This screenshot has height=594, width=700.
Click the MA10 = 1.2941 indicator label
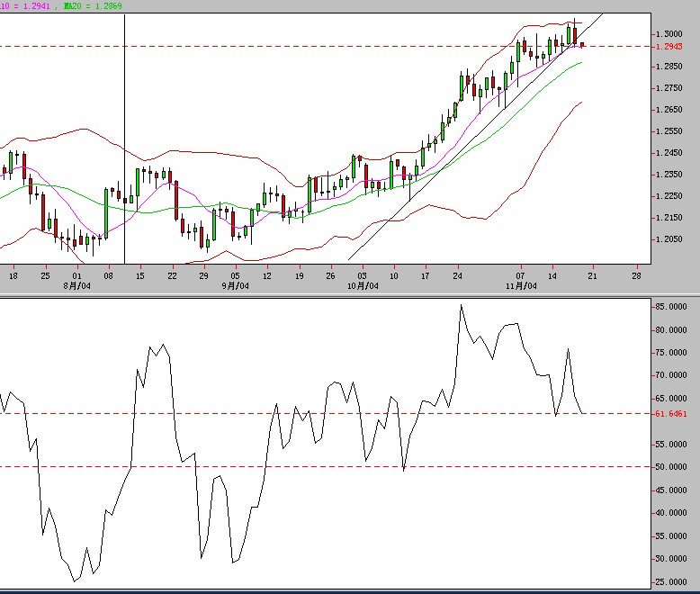point(27,5)
